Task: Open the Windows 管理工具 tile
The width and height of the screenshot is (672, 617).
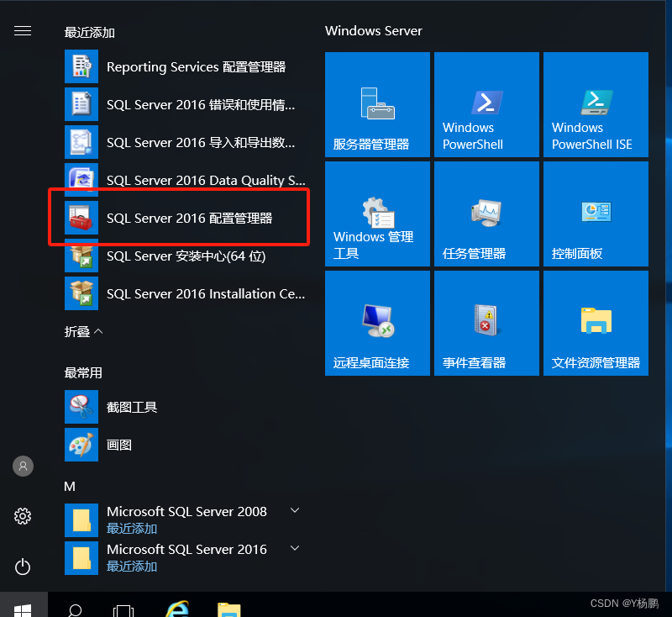Action: pyautogui.click(x=377, y=214)
